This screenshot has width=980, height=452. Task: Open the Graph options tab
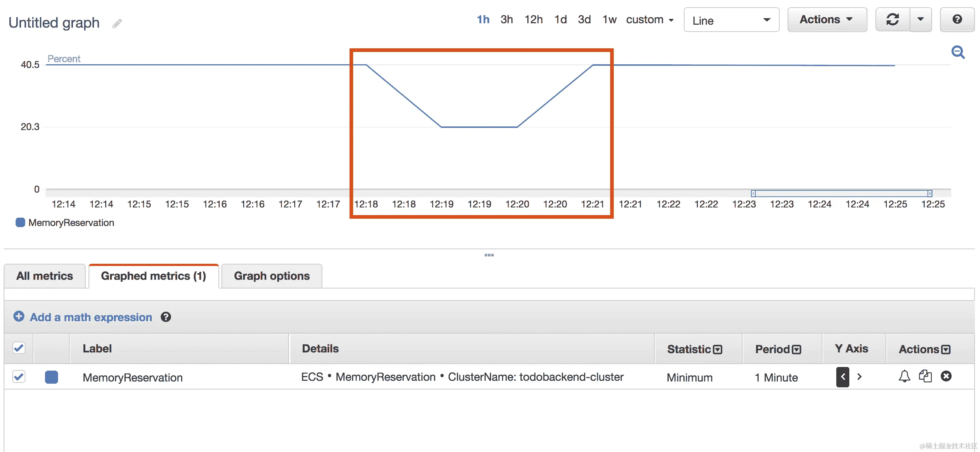coord(271,276)
